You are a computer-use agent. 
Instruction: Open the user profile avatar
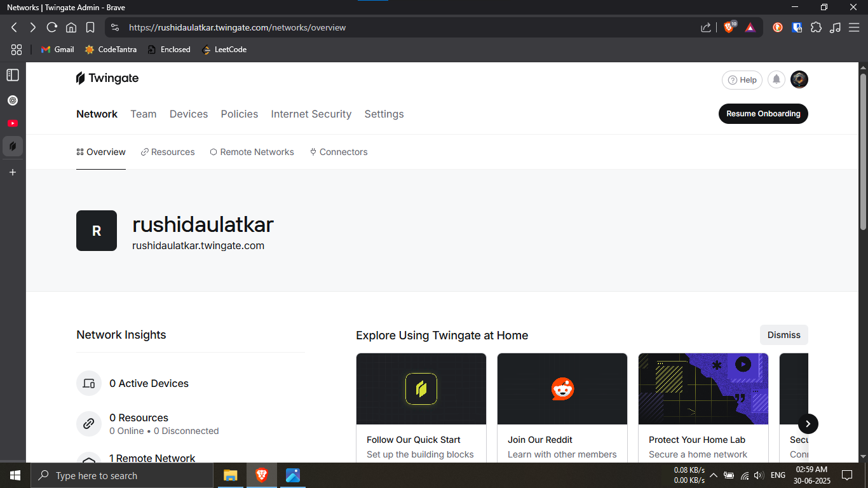[x=799, y=79]
